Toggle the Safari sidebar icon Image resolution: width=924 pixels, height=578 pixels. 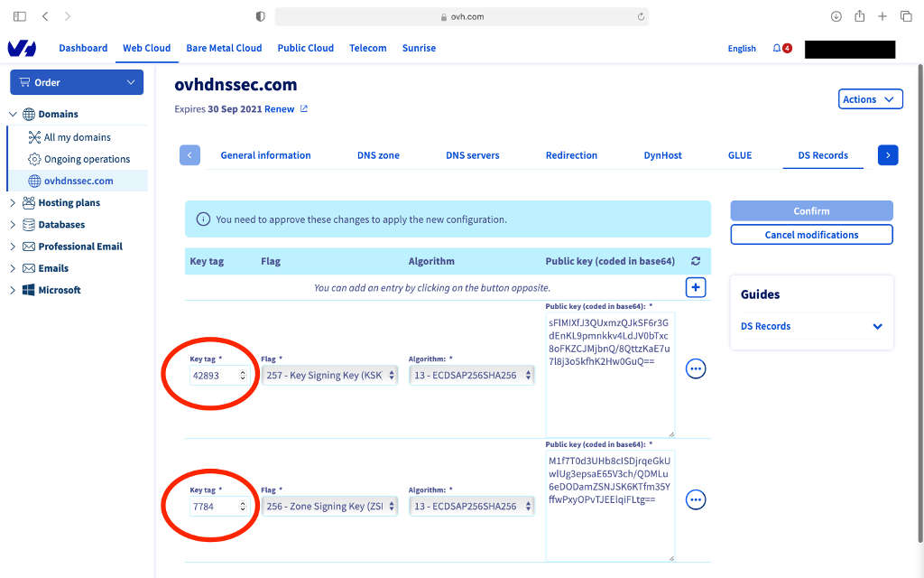20,16
